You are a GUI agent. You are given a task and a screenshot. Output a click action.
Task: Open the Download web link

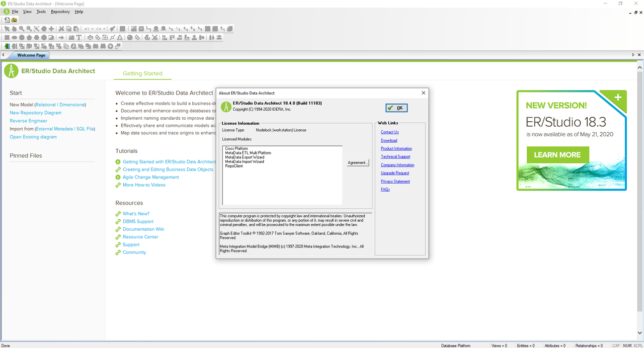pyautogui.click(x=389, y=140)
